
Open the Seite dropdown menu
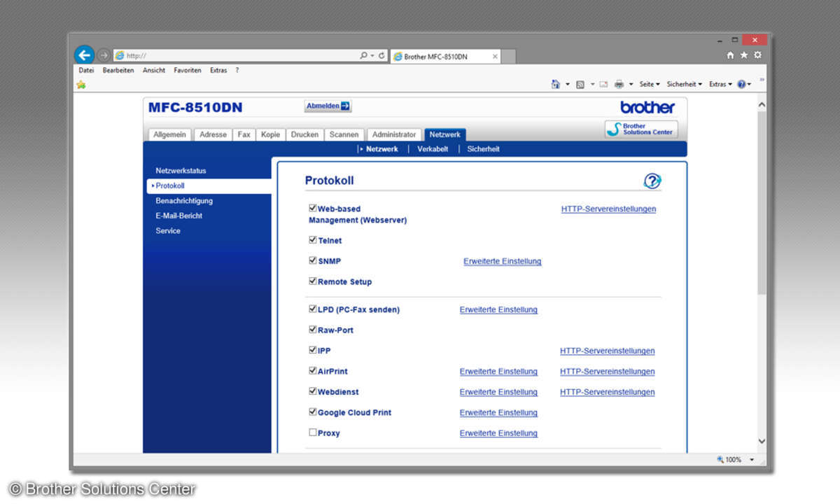(650, 84)
